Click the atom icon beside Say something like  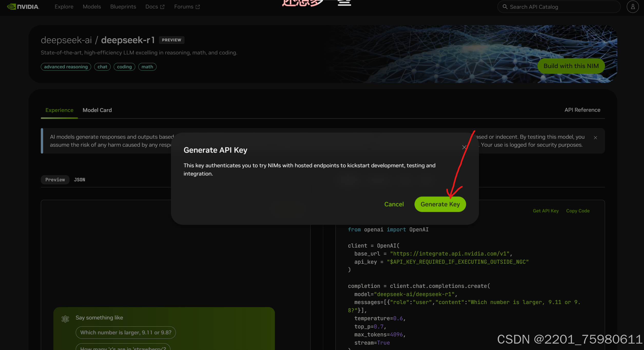[x=65, y=319]
